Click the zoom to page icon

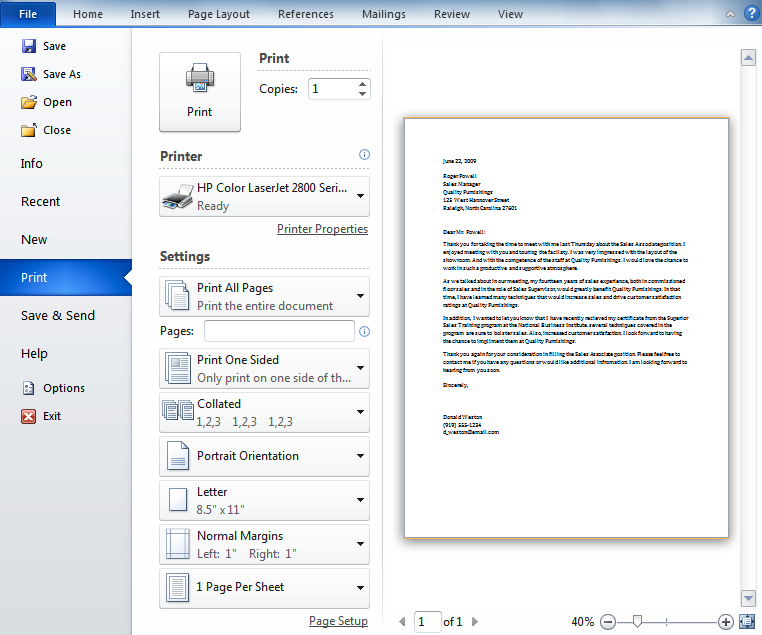click(x=745, y=622)
